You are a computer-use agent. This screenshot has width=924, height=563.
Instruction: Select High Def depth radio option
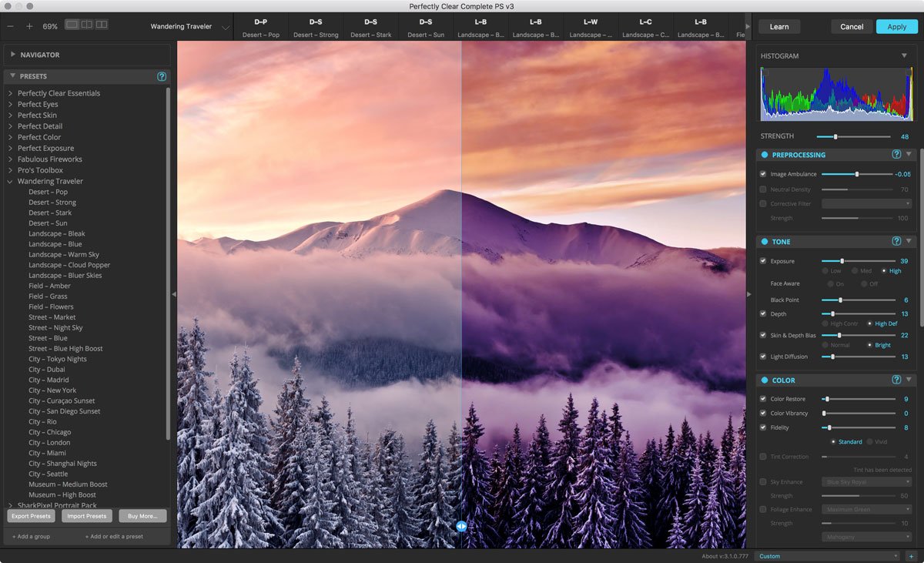pos(870,323)
